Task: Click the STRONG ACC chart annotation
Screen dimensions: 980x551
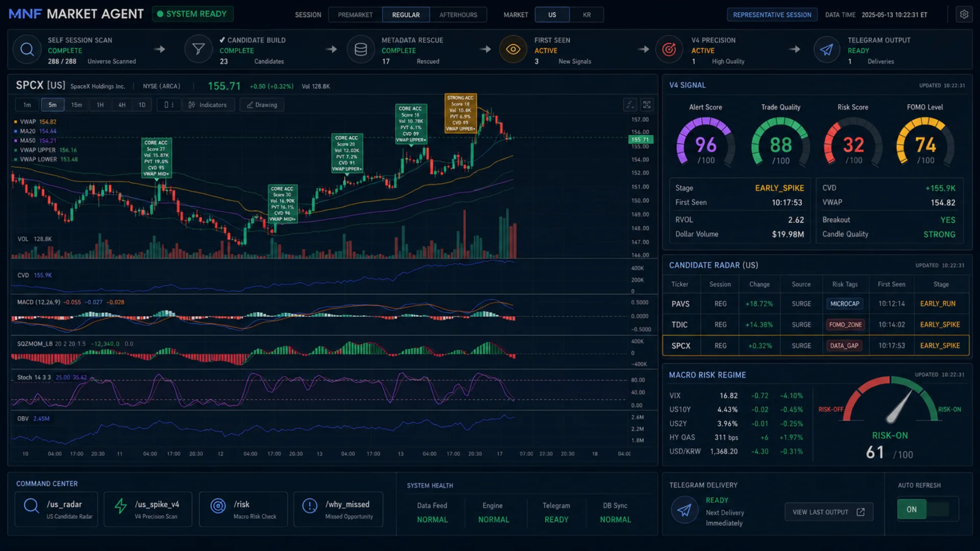Action: pos(460,113)
